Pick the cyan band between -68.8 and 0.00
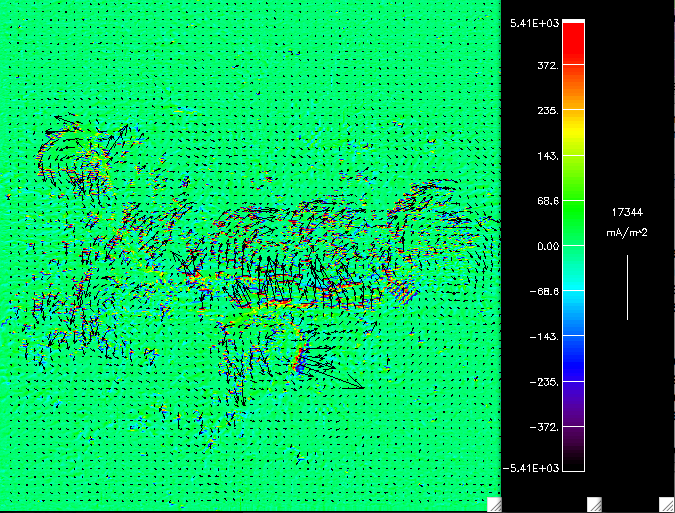Image resolution: width=675 pixels, height=513 pixels. [573, 268]
